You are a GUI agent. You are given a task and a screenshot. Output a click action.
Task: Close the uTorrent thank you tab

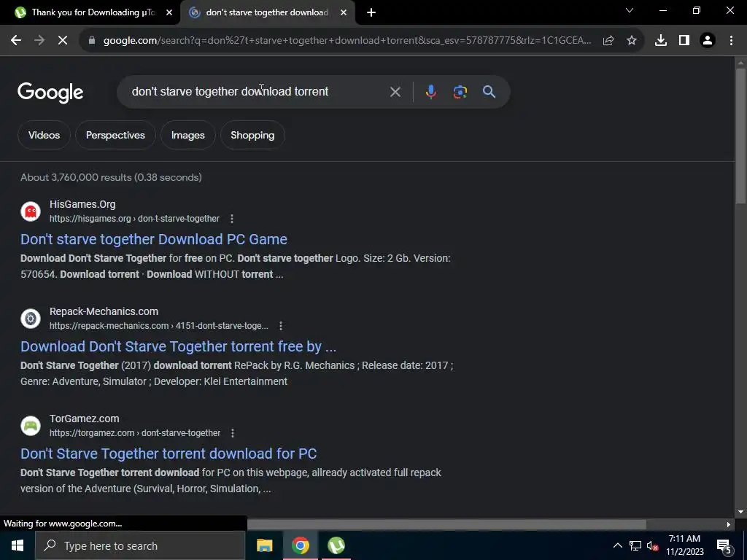click(x=169, y=12)
